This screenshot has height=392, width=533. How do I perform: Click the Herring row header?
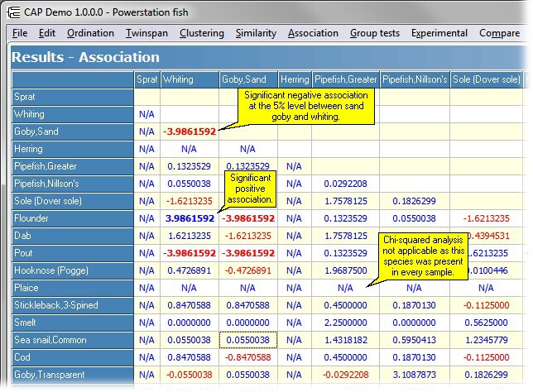click(72, 149)
